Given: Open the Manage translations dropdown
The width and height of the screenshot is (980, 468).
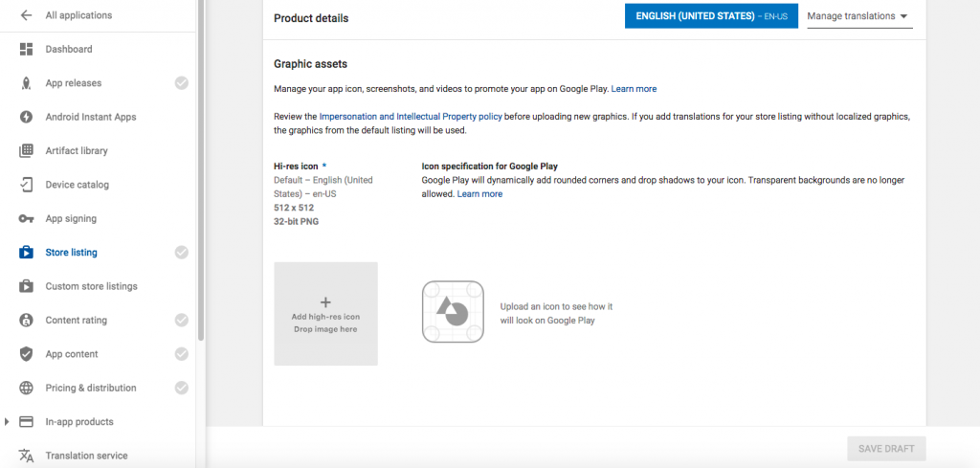Looking at the screenshot, I should tap(858, 16).
